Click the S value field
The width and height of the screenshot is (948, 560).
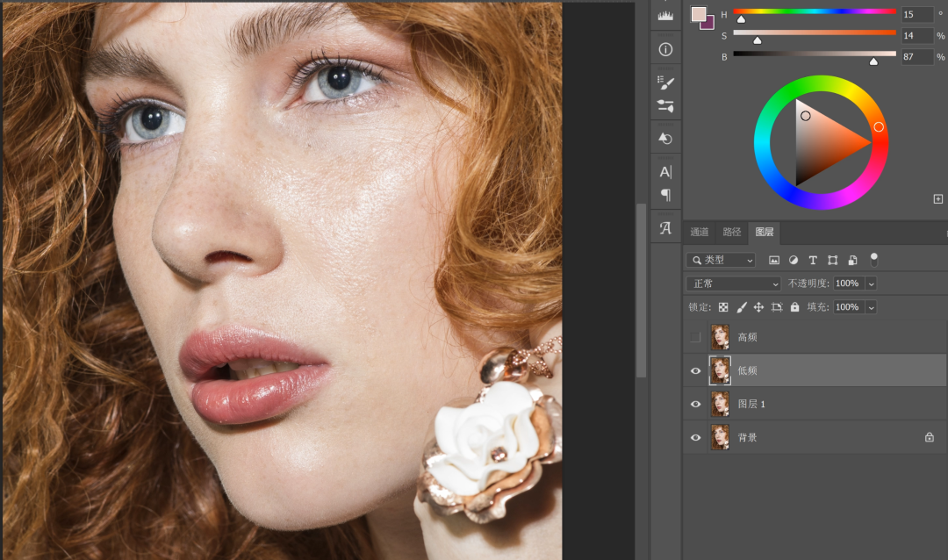click(916, 36)
